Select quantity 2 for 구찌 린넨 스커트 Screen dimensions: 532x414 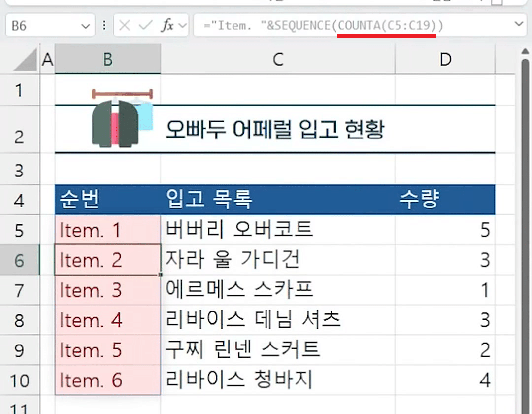pos(445,350)
